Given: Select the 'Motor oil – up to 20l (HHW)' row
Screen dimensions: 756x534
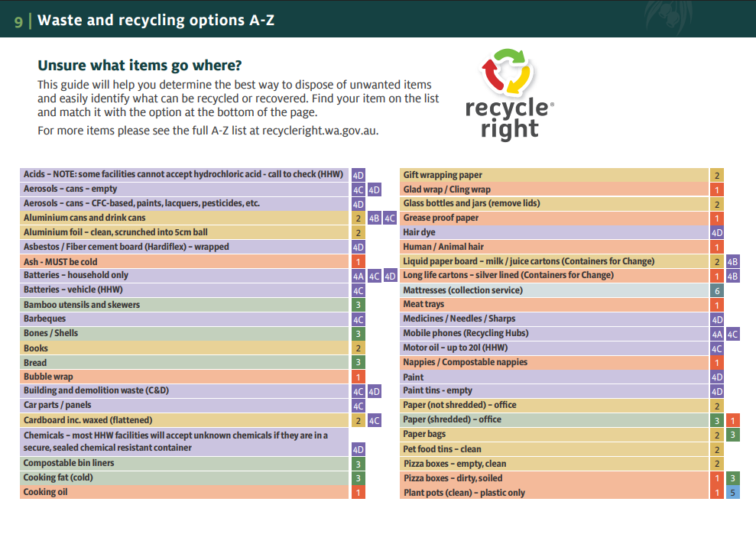Looking at the screenshot, I should pos(554,348).
